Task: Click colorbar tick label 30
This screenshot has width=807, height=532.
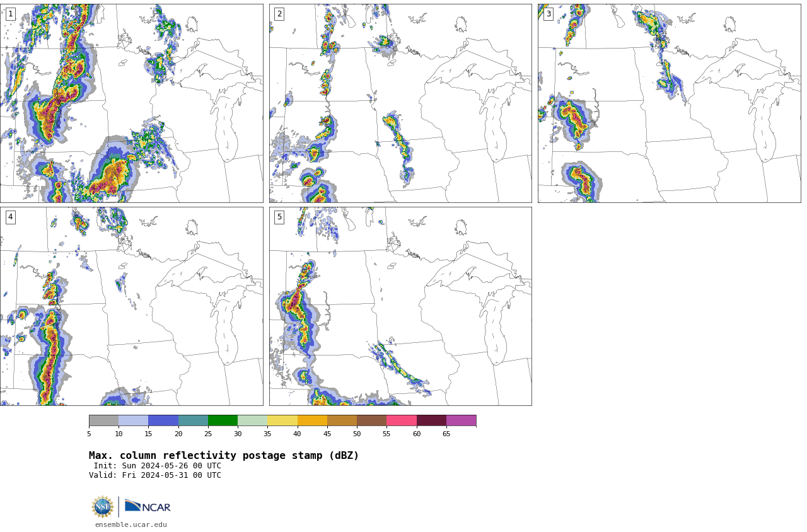Action: click(x=238, y=434)
